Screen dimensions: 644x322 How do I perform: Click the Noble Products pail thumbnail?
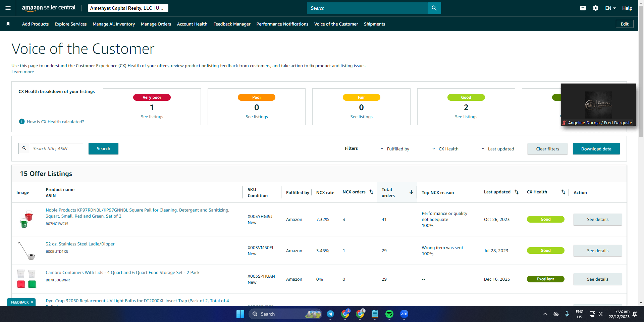click(x=26, y=219)
